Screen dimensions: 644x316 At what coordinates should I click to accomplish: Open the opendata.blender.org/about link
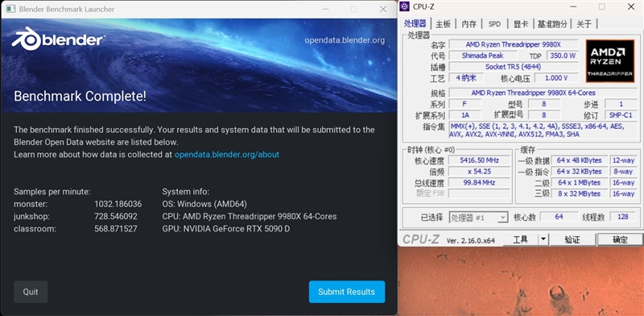[227, 155]
